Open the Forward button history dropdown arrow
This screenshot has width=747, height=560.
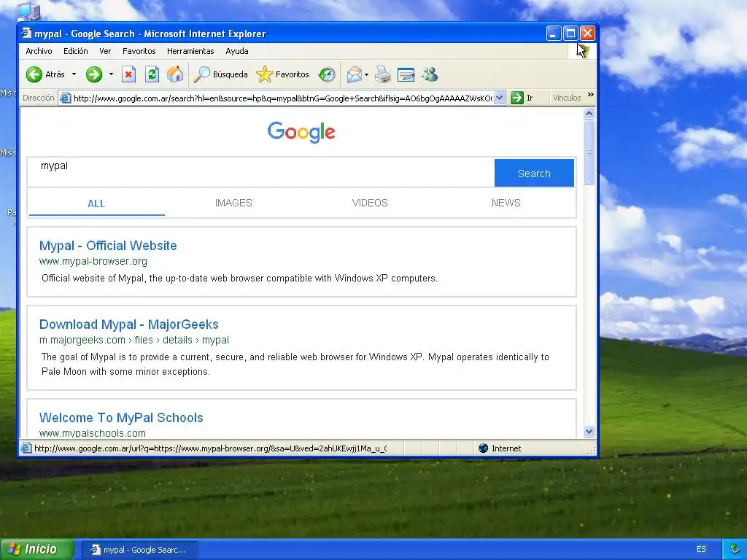[111, 74]
